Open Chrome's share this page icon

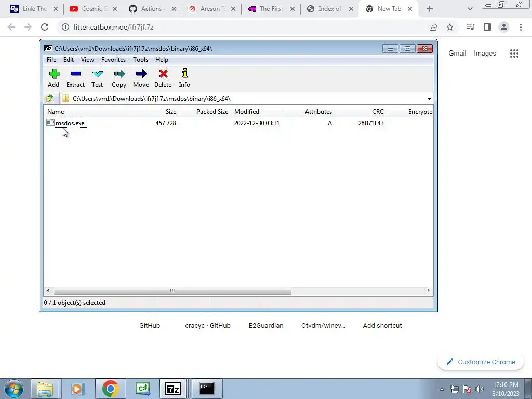(x=433, y=27)
